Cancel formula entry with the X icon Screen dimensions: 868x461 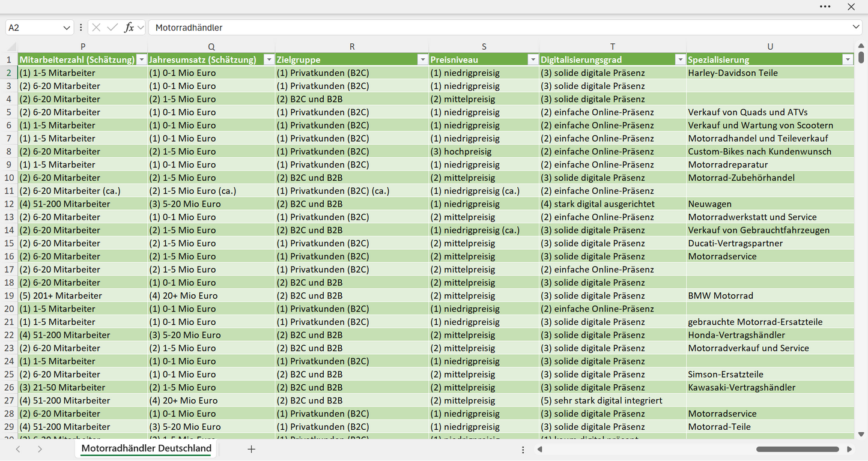(96, 28)
